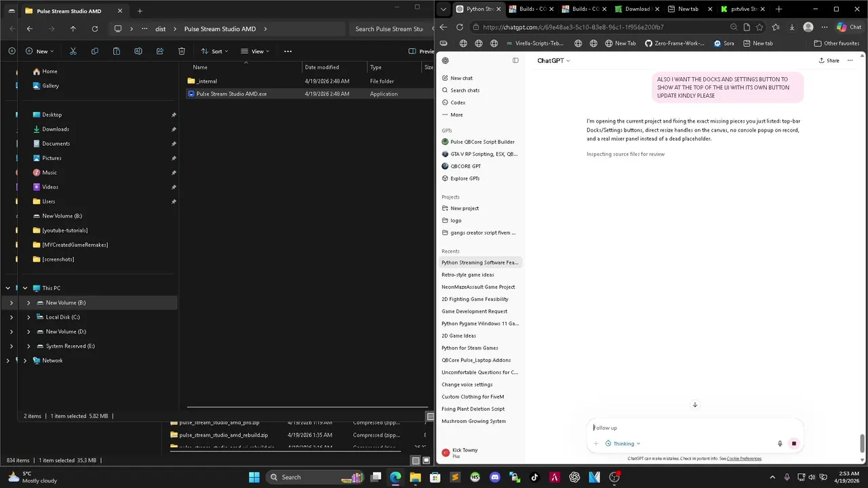Open ChatGPT conversation more options menu
This screenshot has height=488, width=868.
(850, 60)
